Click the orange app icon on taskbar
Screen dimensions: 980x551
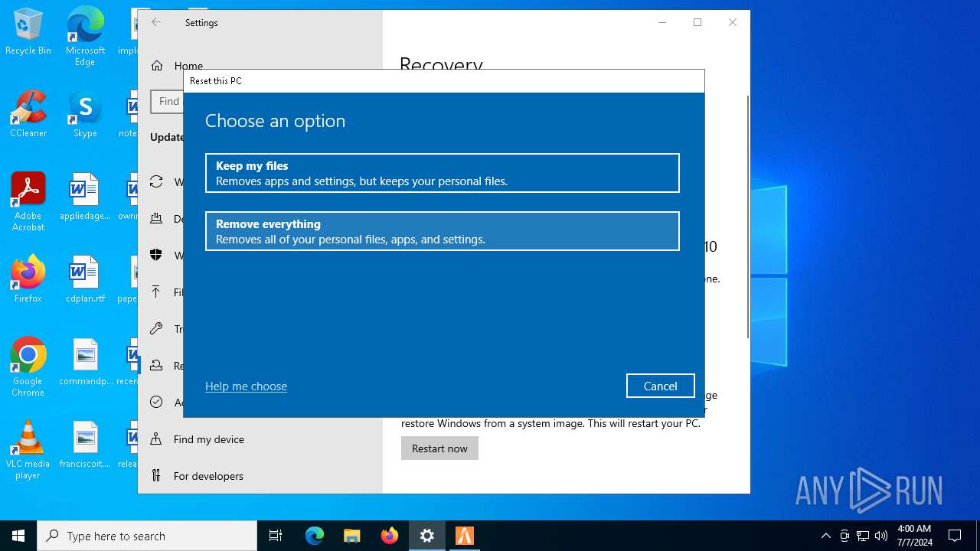pos(465,536)
